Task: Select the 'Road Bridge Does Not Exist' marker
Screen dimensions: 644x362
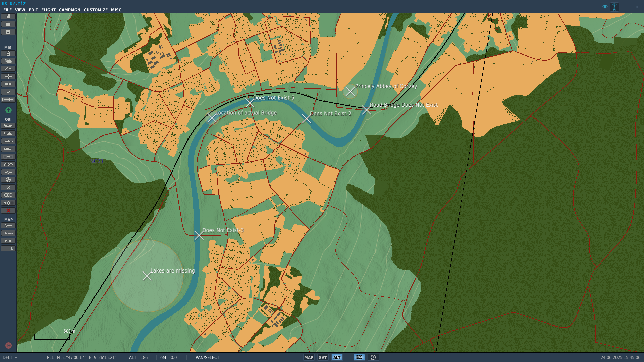Action: (x=366, y=110)
